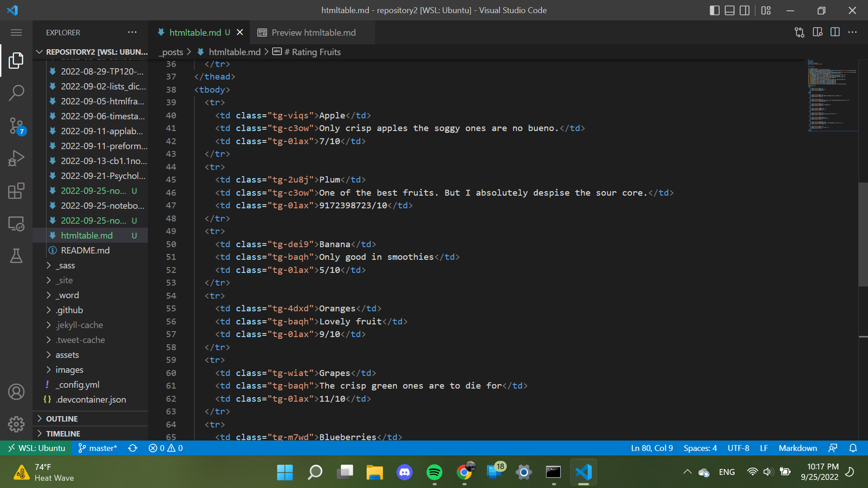Open the errors and warnings counter
Screen dimensions: 868x488
click(x=165, y=448)
